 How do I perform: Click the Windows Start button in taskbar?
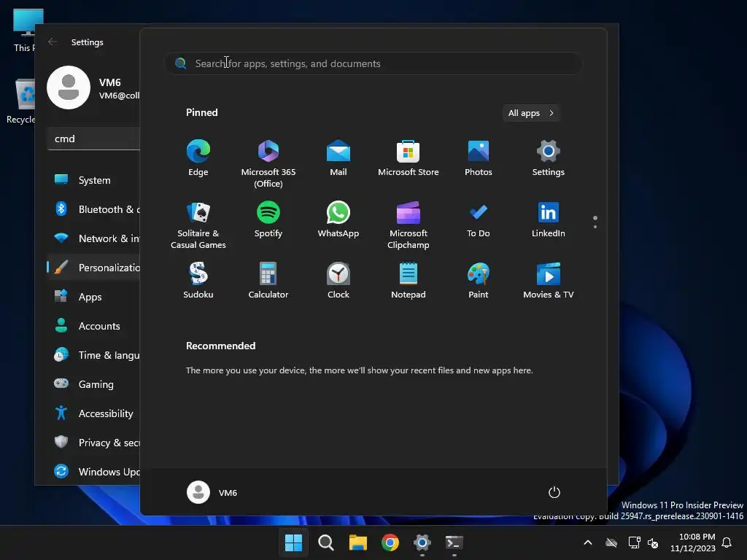click(293, 542)
